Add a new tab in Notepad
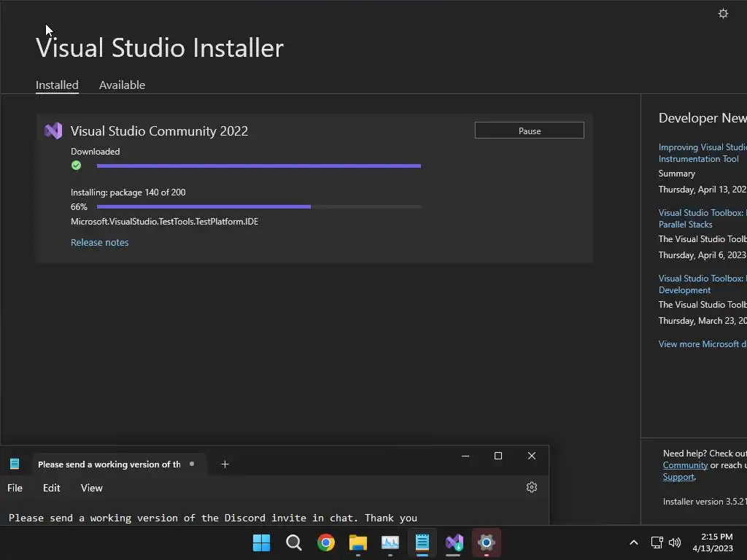The height and width of the screenshot is (560, 747). [x=225, y=464]
